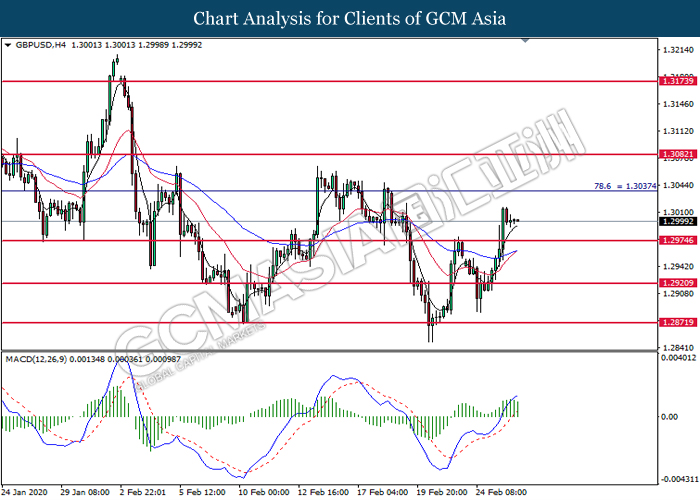The width and height of the screenshot is (700, 500).
Task: Click the GBPUSD,H4 chart title text
Action: 41,45
